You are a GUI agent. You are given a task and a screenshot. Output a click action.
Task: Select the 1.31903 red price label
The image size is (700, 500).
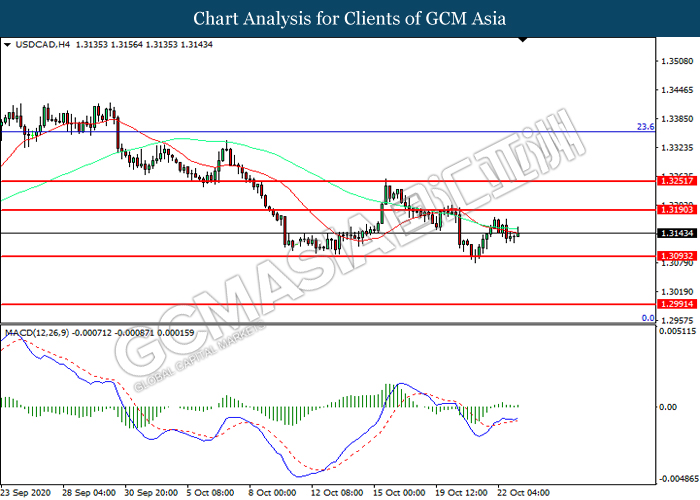(677, 209)
